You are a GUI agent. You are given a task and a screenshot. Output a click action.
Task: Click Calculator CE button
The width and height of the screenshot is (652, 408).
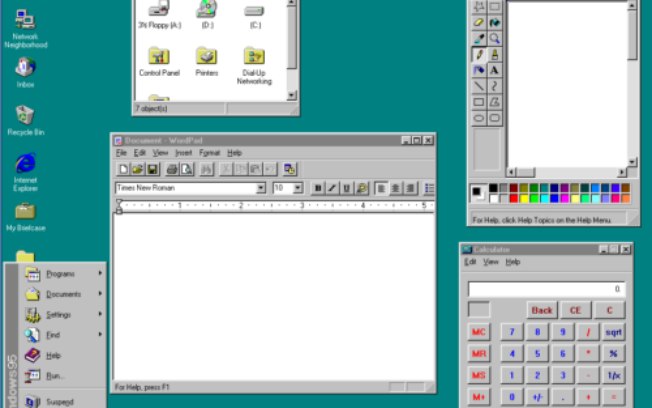tap(575, 310)
